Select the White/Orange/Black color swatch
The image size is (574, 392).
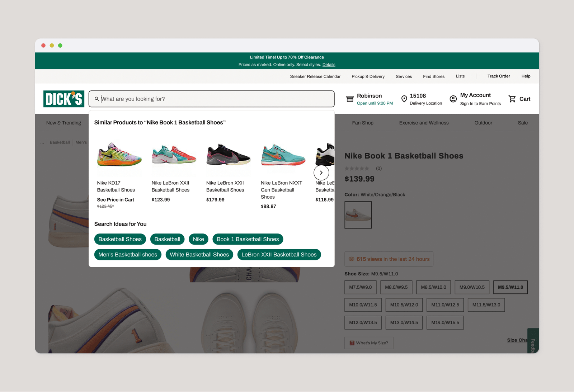pos(358,215)
